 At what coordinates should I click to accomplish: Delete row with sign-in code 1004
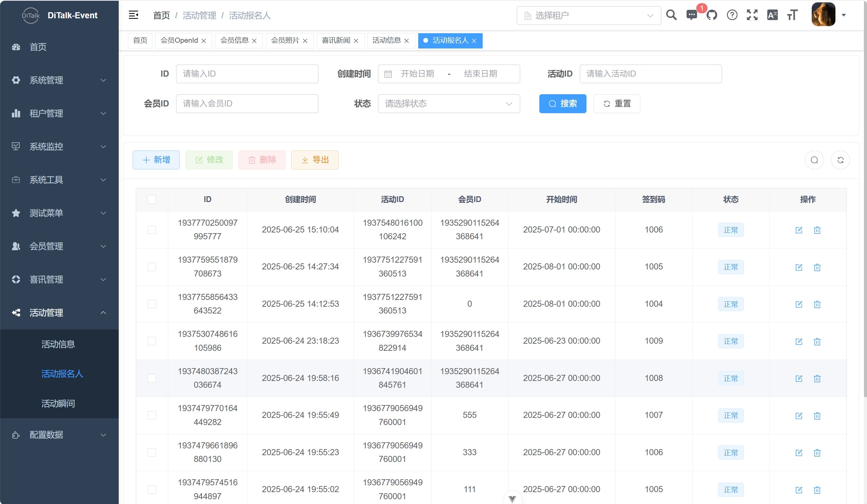pos(817,304)
